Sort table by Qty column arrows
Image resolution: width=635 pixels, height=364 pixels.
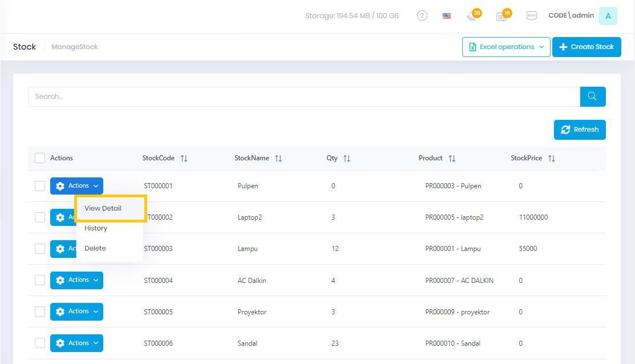tap(347, 159)
